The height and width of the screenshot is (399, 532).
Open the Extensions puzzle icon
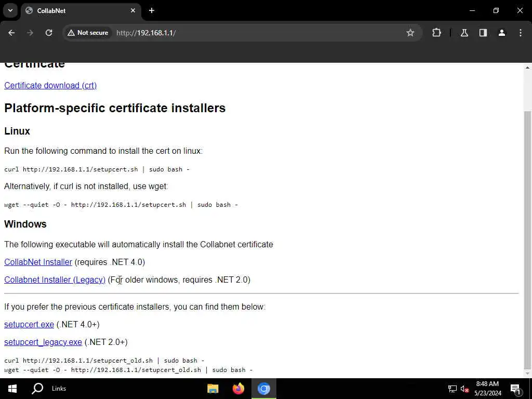coord(436,33)
